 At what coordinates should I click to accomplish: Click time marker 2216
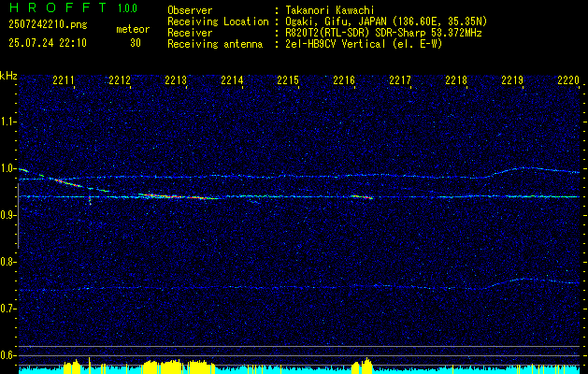[344, 79]
